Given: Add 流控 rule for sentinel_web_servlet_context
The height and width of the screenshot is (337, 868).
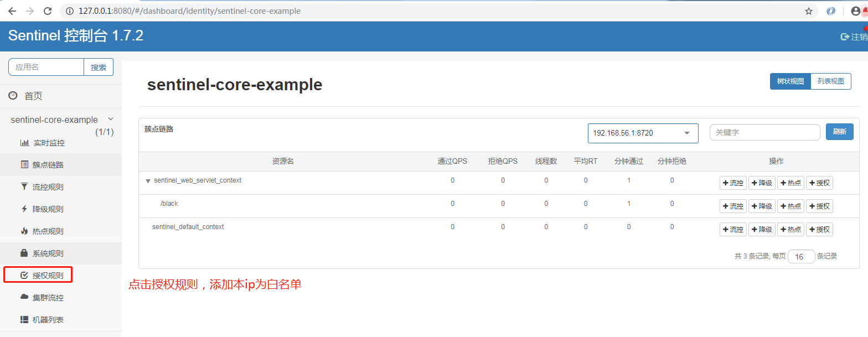Looking at the screenshot, I should (733, 183).
